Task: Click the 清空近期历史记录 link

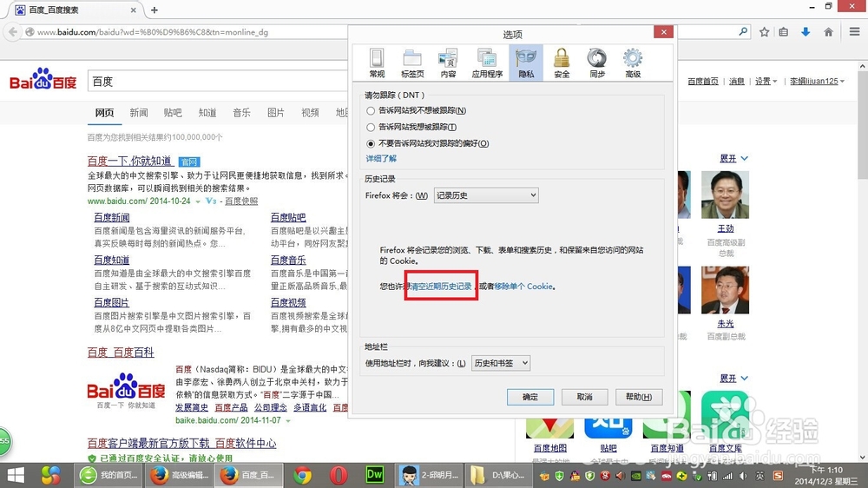Action: [x=441, y=287]
